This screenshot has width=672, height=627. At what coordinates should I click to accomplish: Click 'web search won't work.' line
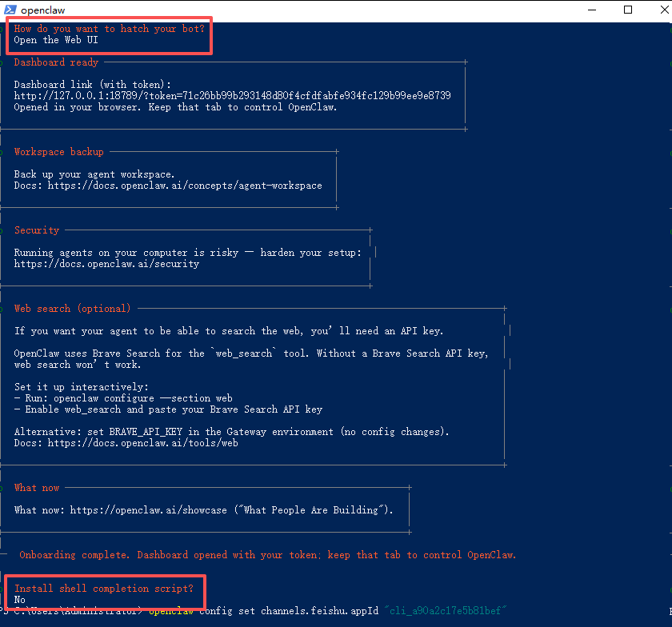pyautogui.click(x=78, y=365)
